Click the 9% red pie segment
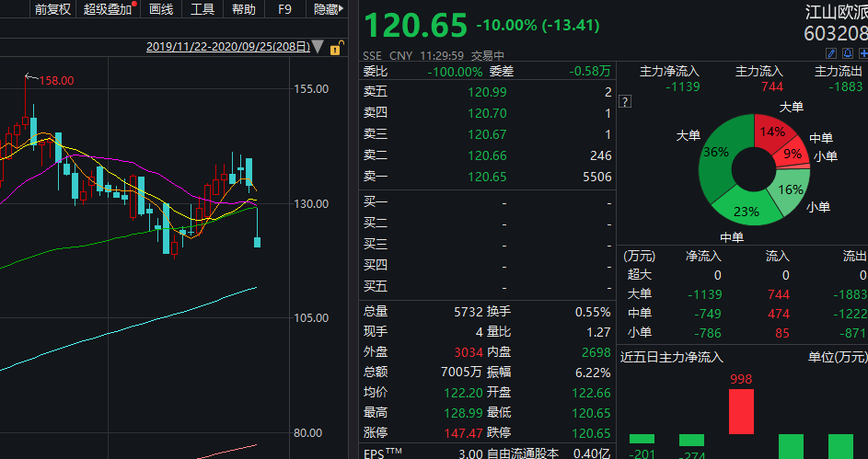This screenshot has height=459, width=868. tap(793, 154)
